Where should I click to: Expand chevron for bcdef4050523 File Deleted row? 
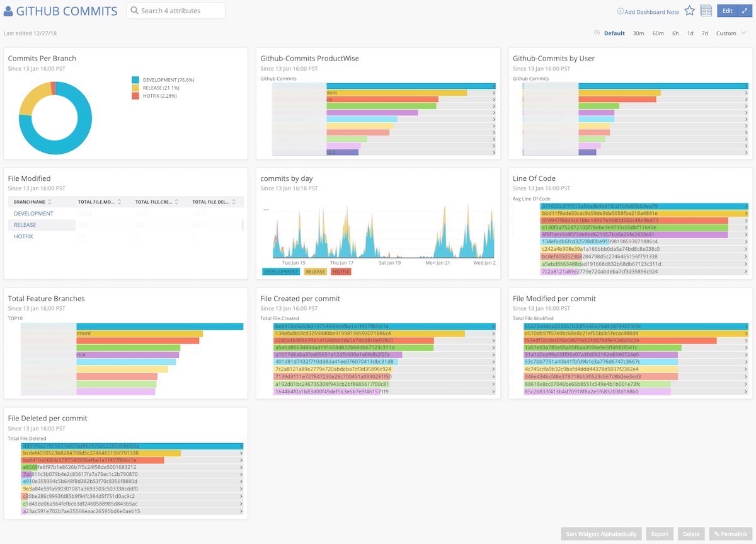point(241,453)
